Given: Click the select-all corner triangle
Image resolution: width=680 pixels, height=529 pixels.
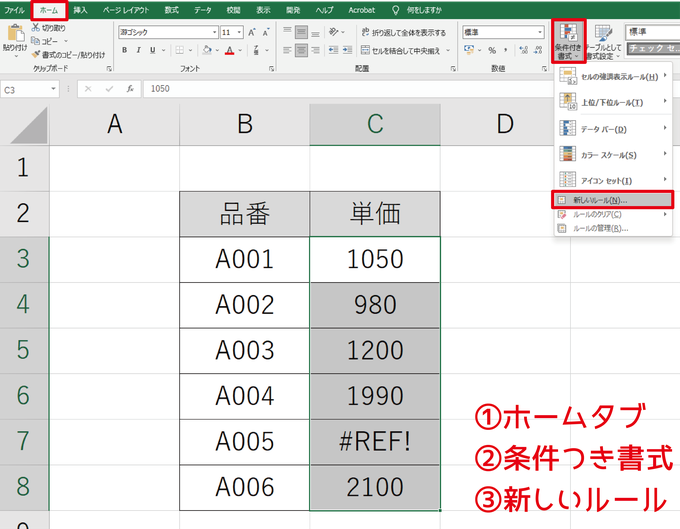Looking at the screenshot, I should point(29,126).
